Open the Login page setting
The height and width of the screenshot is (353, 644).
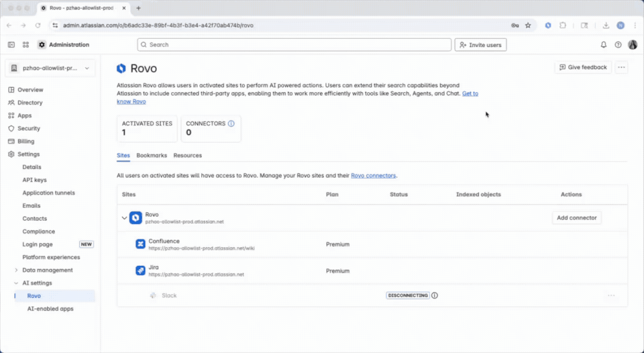pos(37,244)
